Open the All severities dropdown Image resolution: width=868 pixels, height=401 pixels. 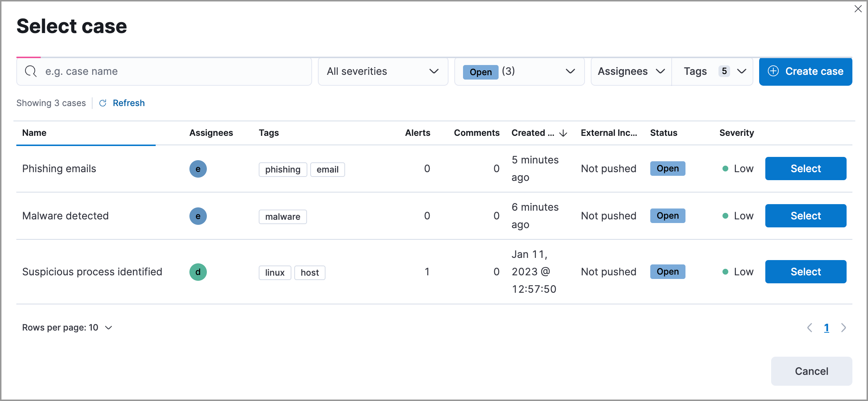click(x=382, y=71)
